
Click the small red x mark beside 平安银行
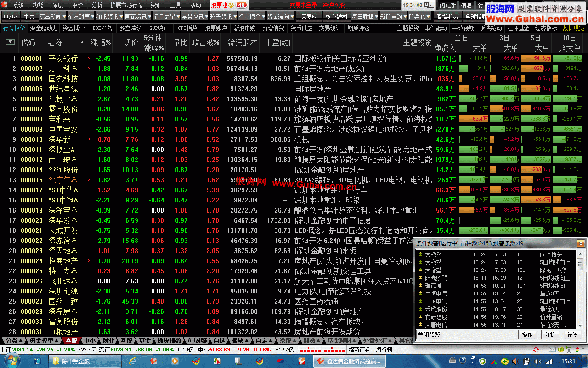(x=89, y=59)
